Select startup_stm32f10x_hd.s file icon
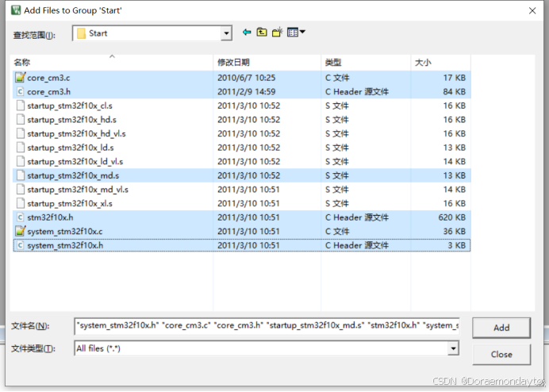549x392 pixels. (21, 120)
